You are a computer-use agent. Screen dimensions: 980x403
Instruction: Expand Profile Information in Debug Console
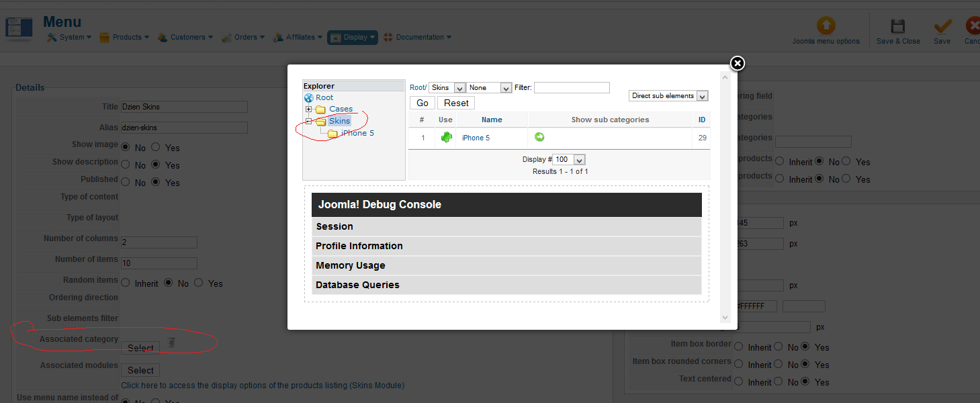[506, 246]
